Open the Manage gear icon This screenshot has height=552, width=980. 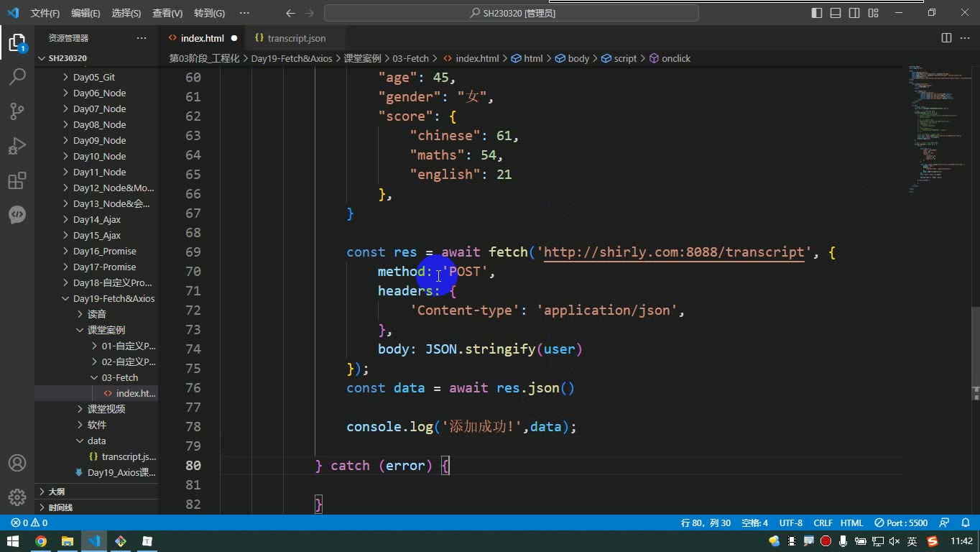[x=17, y=497]
